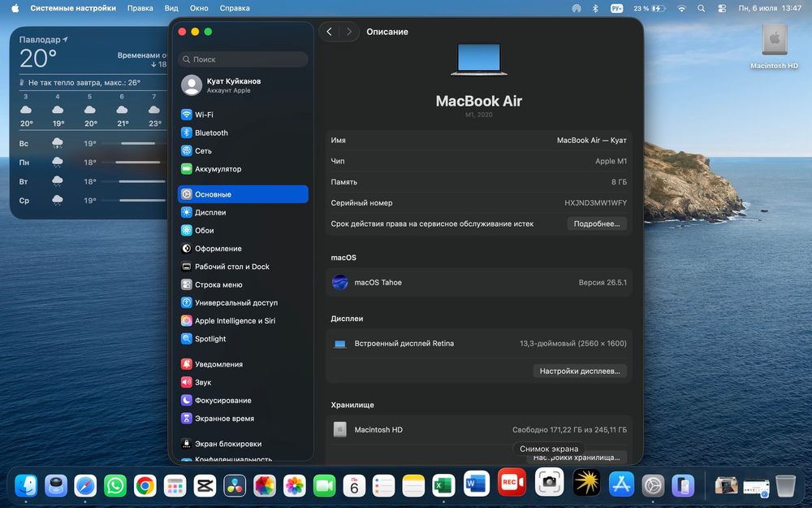Open Apple Intelligence и Siri settings
This screenshot has height=508, width=812.
[x=243, y=321]
